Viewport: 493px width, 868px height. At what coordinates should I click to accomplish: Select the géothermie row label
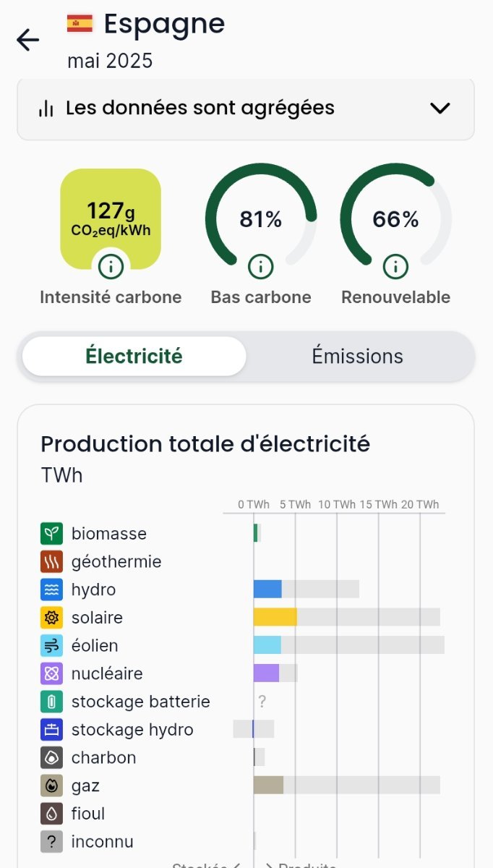click(116, 562)
